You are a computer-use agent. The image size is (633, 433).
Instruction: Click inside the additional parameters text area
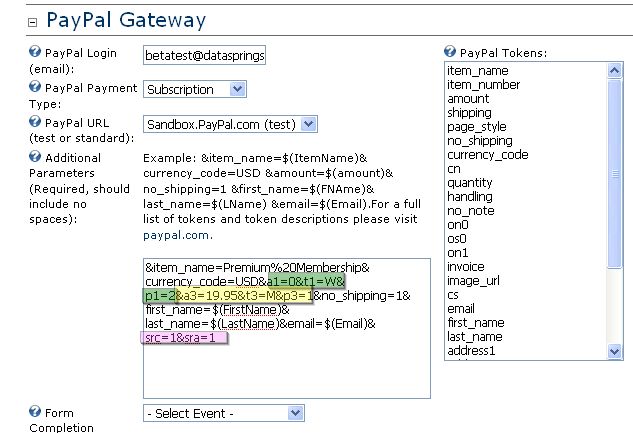point(287,328)
